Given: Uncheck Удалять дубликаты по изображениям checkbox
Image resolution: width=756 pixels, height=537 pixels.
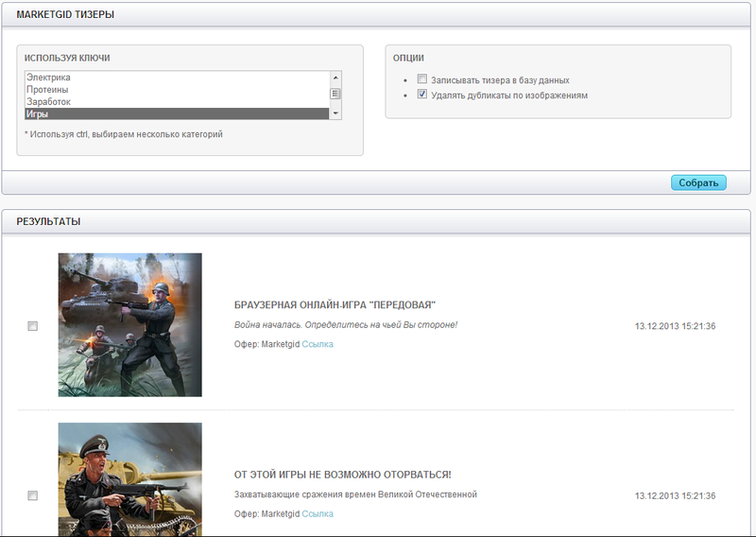Looking at the screenshot, I should (x=421, y=95).
